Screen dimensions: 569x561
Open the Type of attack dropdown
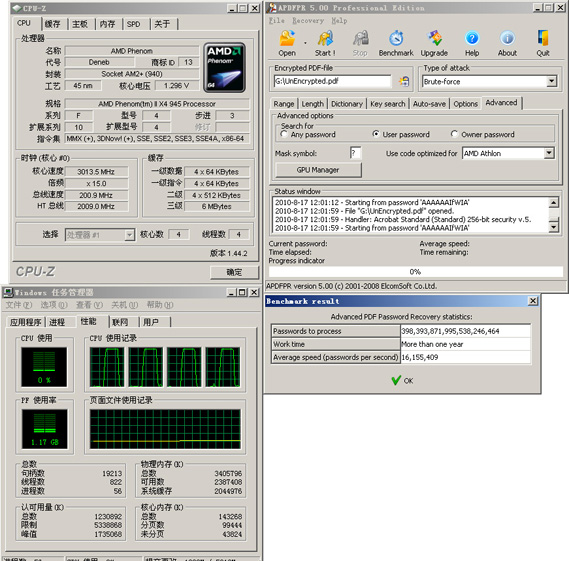point(552,81)
